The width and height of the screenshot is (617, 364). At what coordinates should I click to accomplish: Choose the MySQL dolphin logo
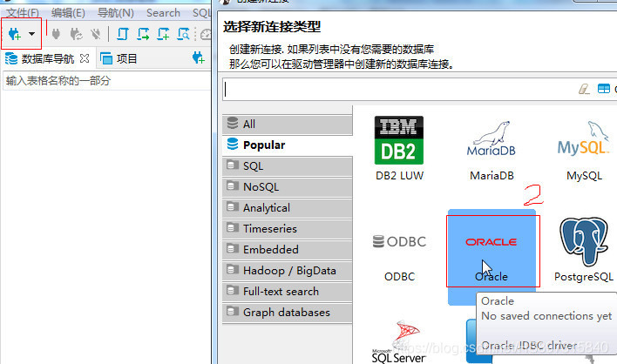pyautogui.click(x=584, y=138)
